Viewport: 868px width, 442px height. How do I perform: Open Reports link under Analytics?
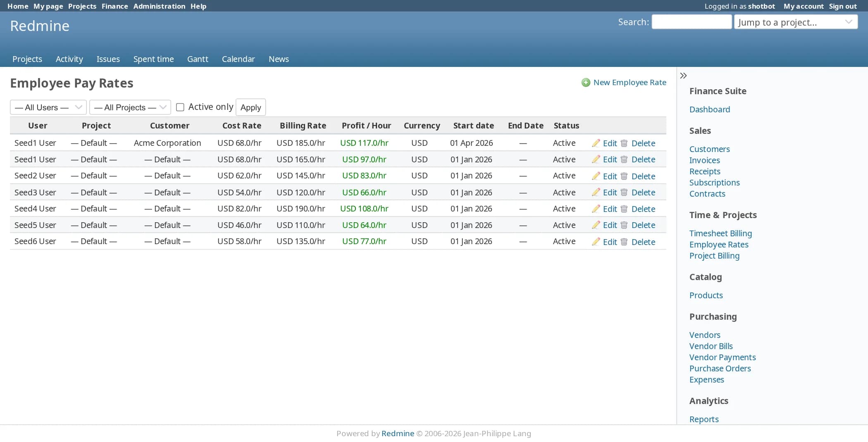(704, 419)
